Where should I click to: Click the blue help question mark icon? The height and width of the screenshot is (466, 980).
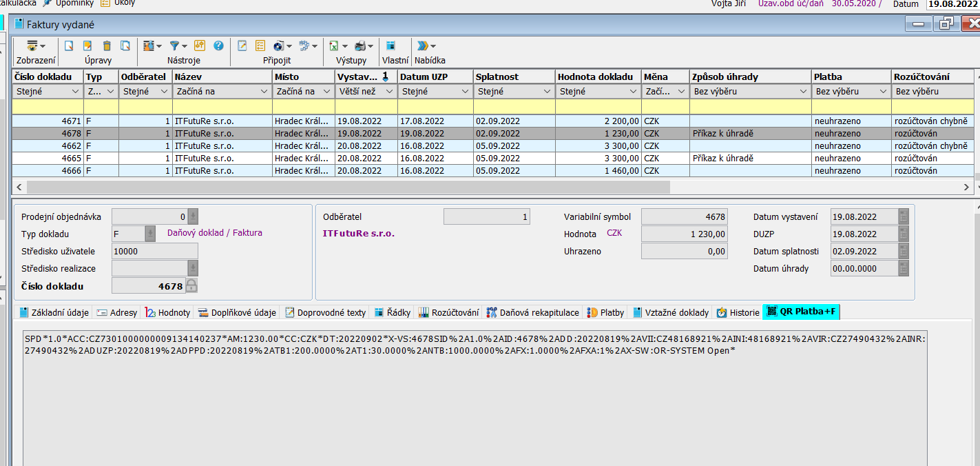coord(218,46)
